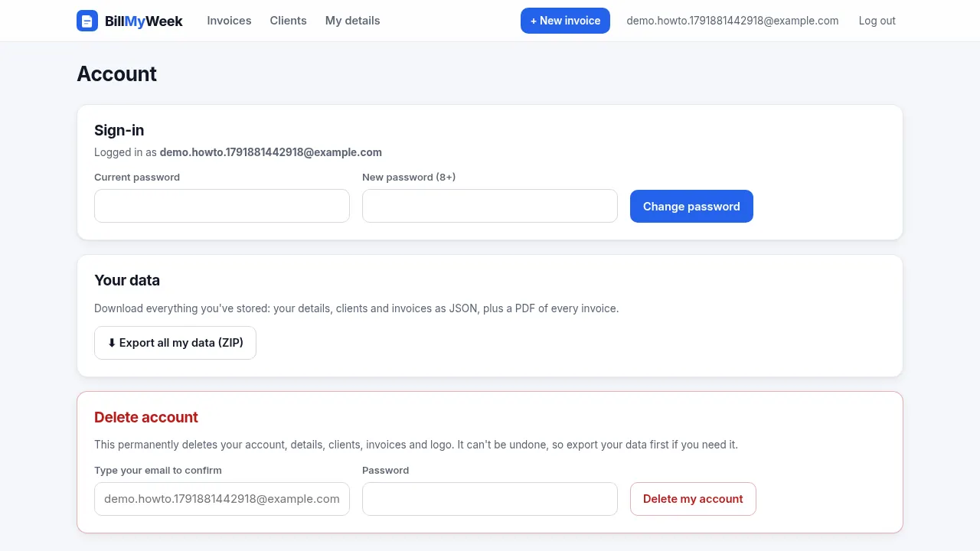Viewport: 980px width, 551px height.
Task: Open My details in navigation
Action: click(x=352, y=21)
